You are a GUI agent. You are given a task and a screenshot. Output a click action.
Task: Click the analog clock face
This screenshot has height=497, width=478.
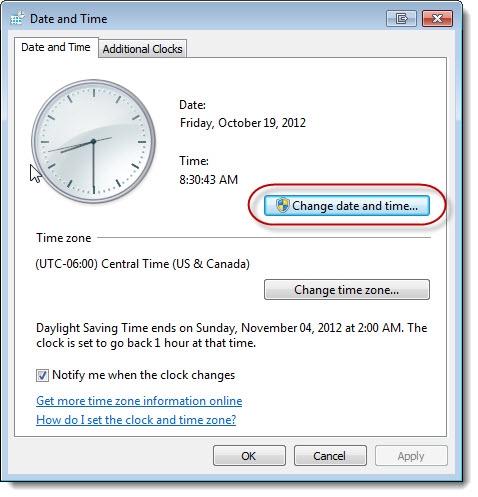[x=93, y=141]
